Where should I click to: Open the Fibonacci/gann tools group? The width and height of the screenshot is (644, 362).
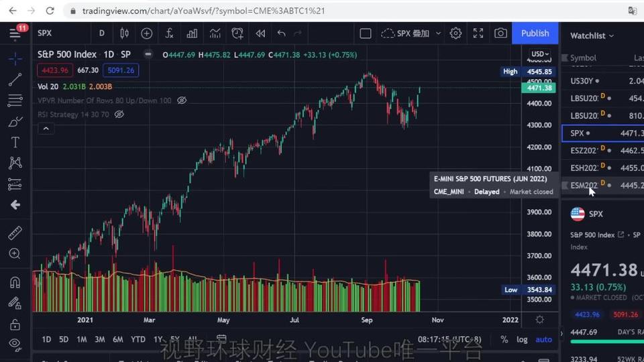[x=15, y=100]
